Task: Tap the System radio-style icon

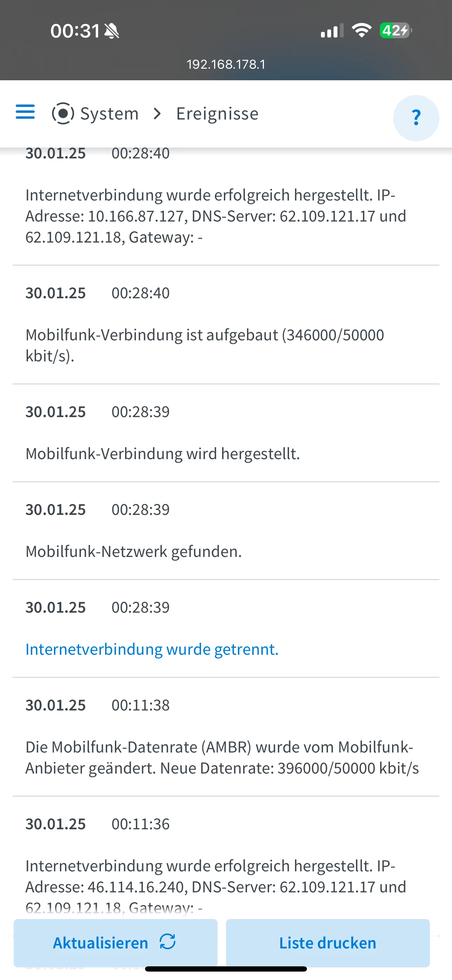Action: tap(63, 113)
